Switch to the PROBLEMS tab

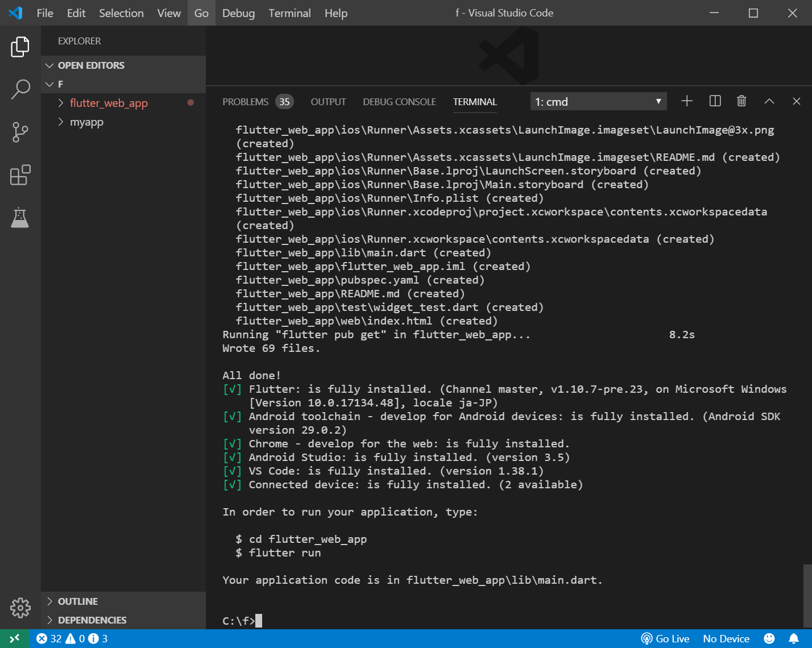[245, 102]
